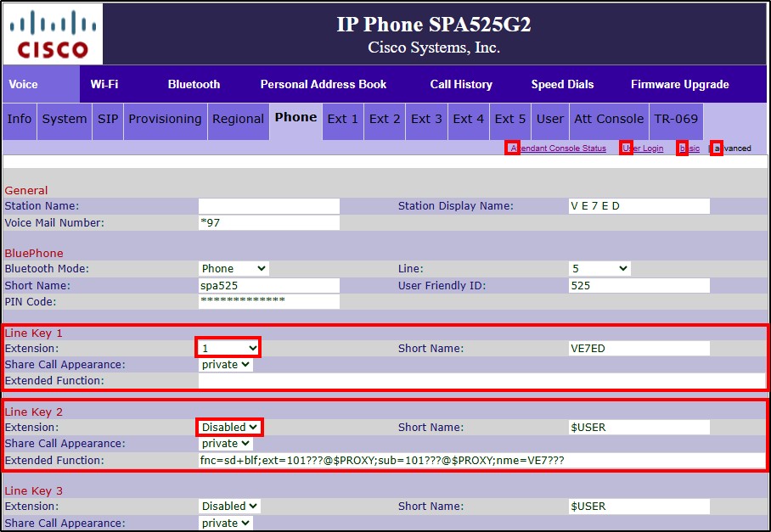The image size is (771, 532).
Task: Open the Speed Dials page
Action: point(562,84)
